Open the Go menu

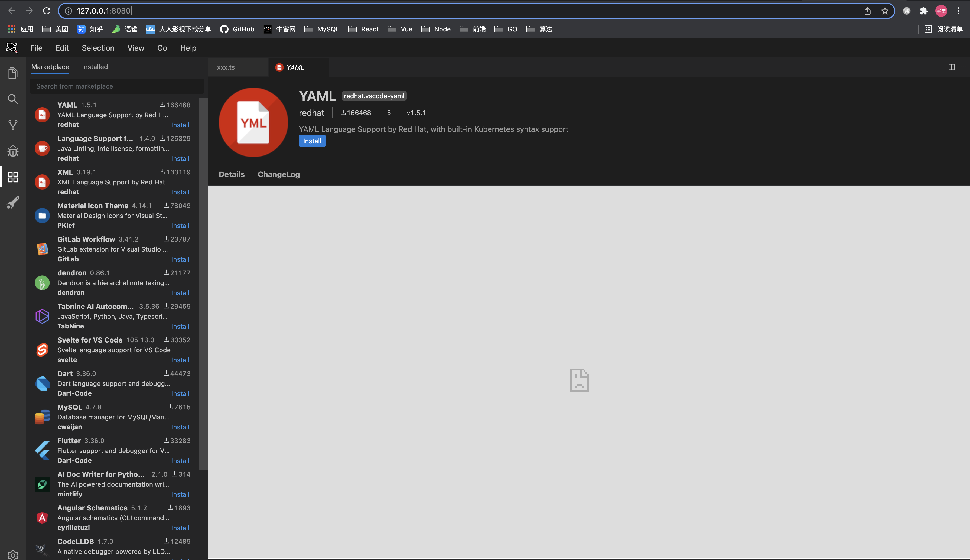pyautogui.click(x=162, y=48)
